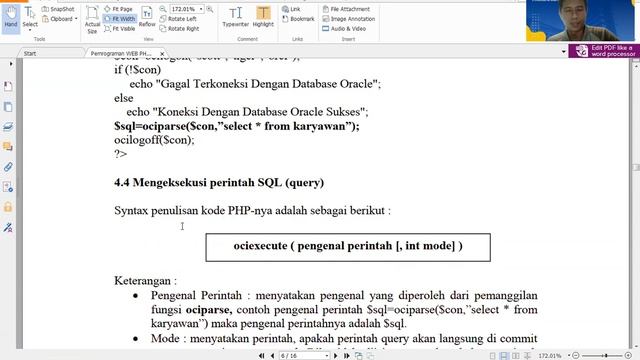
Task: Rotate the page right
Action: pyautogui.click(x=180, y=29)
